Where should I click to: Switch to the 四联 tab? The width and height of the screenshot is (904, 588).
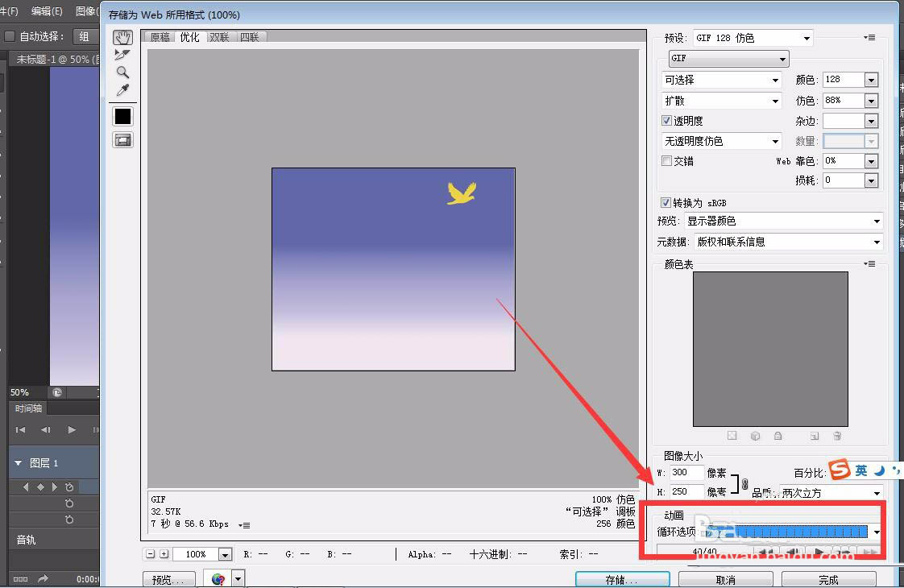(250, 37)
